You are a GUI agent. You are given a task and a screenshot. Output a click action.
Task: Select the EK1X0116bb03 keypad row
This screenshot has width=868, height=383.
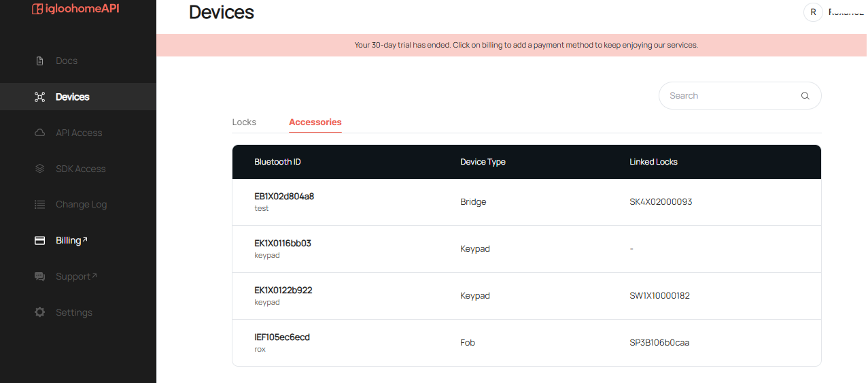[527, 249]
